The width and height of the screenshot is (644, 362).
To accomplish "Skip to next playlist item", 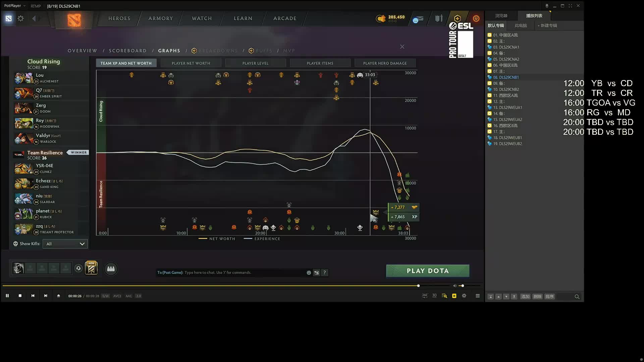I will (x=46, y=296).
